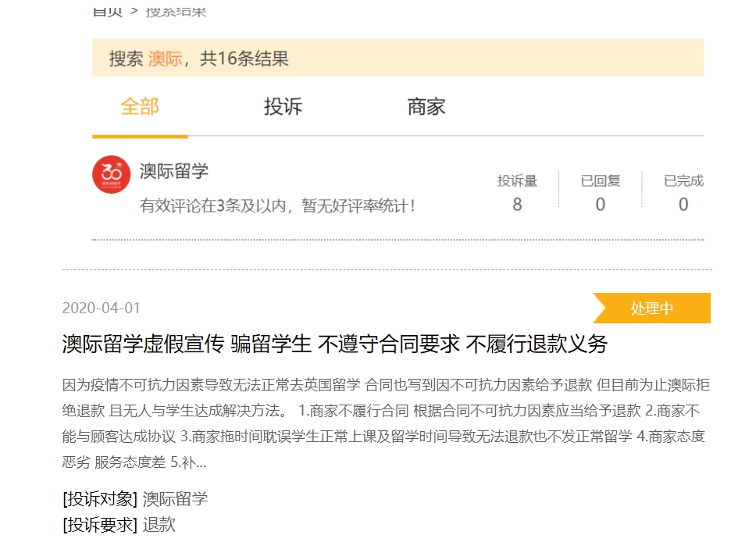Click the 投诉量 count 8
This screenshot has height=560, width=756.
517,205
